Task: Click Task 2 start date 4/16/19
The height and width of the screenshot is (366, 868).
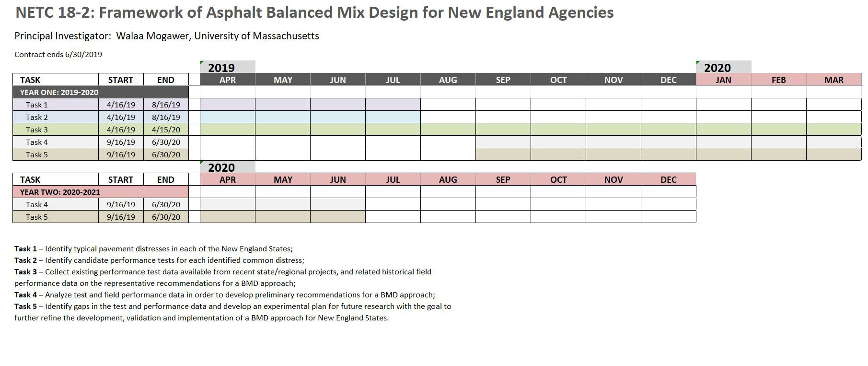Action: [121, 117]
